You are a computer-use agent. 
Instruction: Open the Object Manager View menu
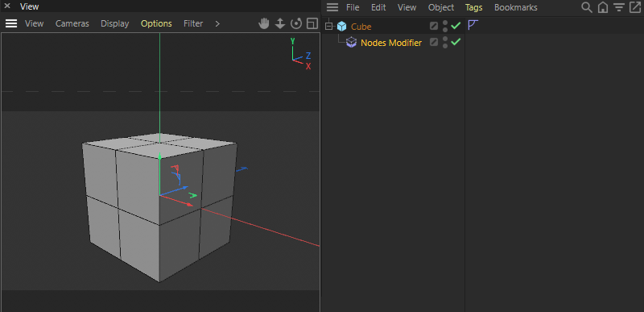click(407, 7)
